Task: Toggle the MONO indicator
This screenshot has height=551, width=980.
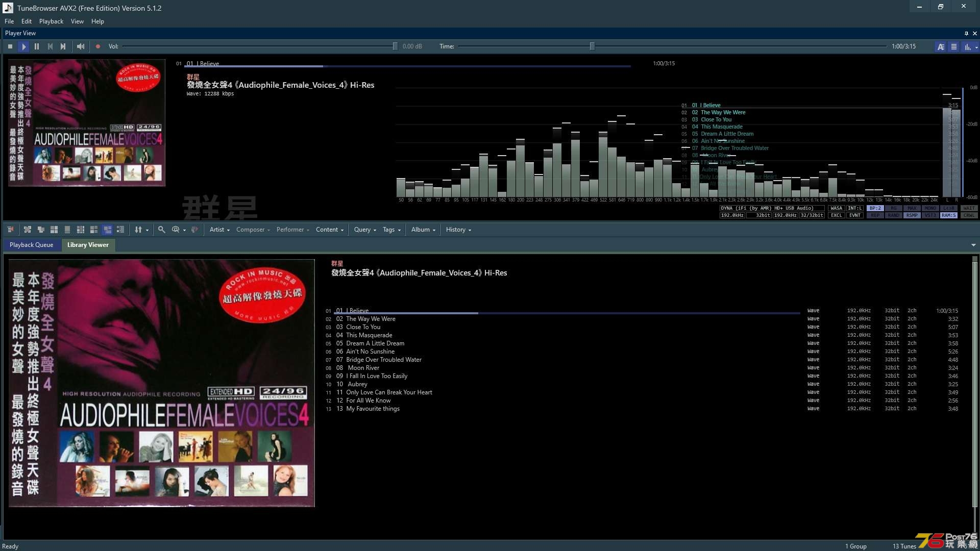Action: pos(930,208)
